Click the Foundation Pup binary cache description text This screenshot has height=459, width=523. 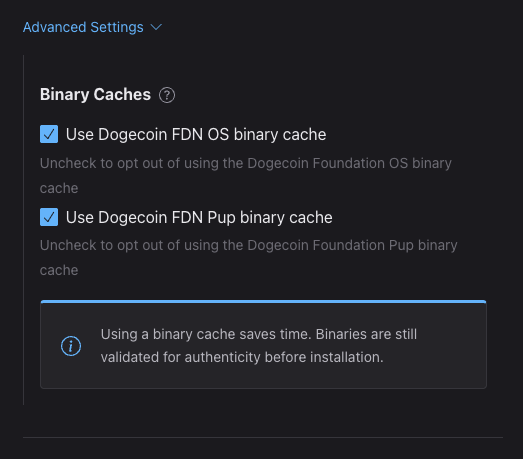coord(248,258)
